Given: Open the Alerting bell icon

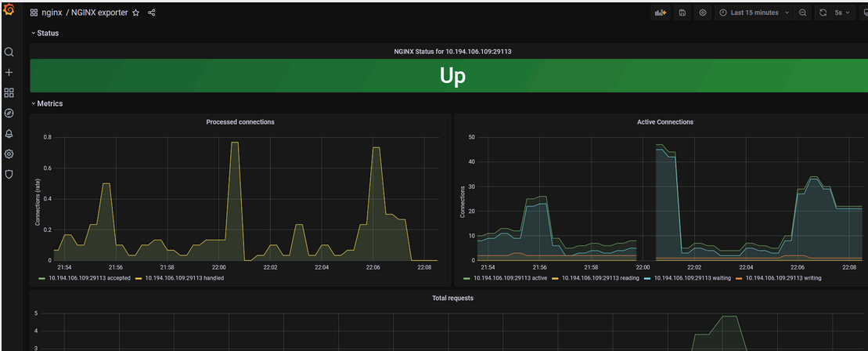Looking at the screenshot, I should tap(9, 133).
